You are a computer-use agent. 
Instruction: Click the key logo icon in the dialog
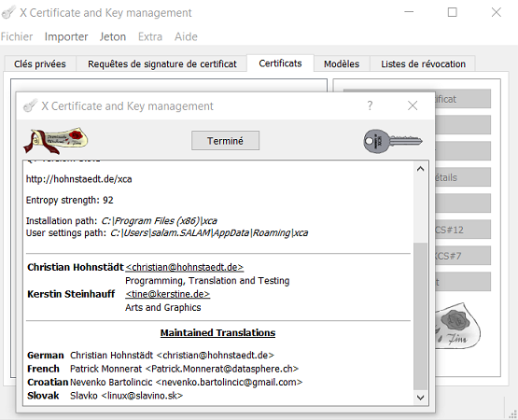coord(393,141)
